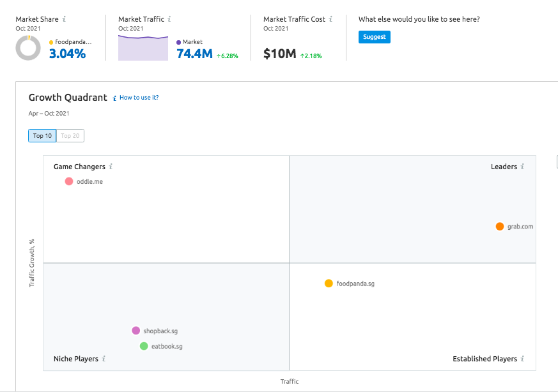The height and width of the screenshot is (392, 558).
Task: Click the 3.04% market share value
Action: (67, 54)
